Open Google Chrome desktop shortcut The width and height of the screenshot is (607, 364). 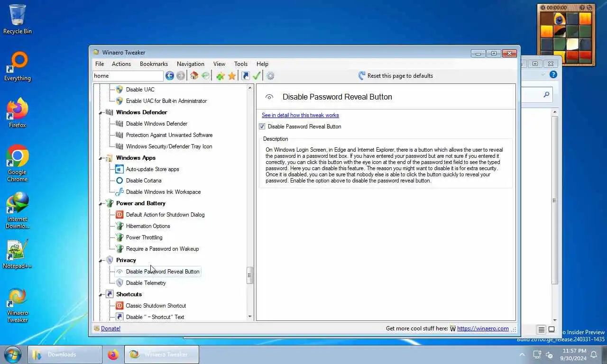coord(18,163)
